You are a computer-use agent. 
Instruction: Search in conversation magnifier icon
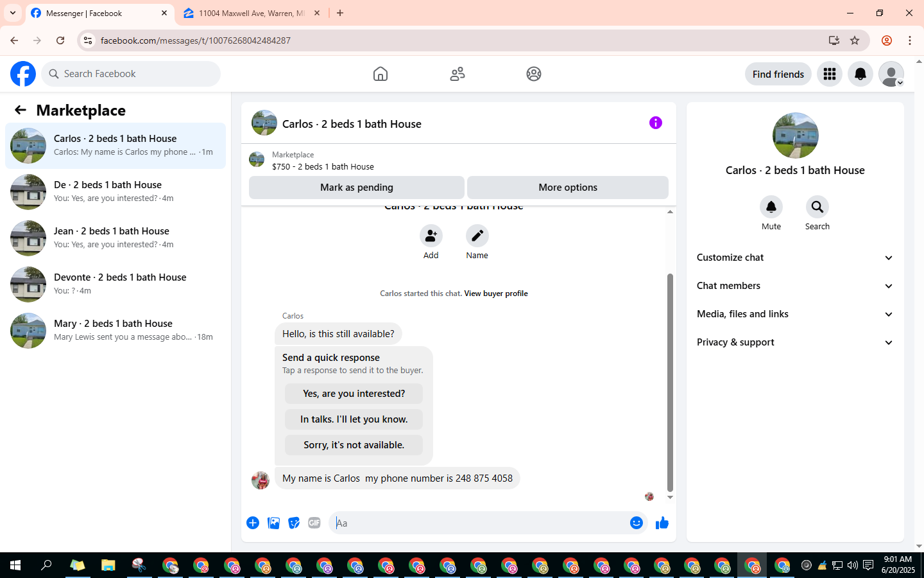[817, 207]
